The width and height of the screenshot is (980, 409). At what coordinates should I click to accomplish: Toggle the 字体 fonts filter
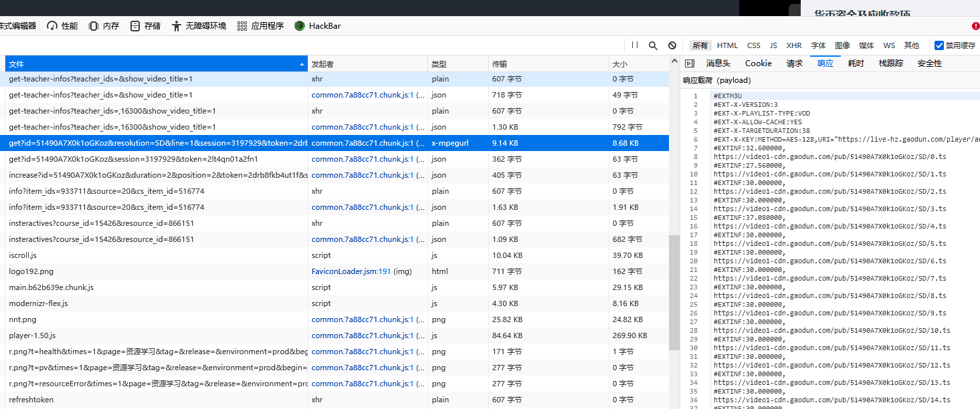(x=818, y=45)
